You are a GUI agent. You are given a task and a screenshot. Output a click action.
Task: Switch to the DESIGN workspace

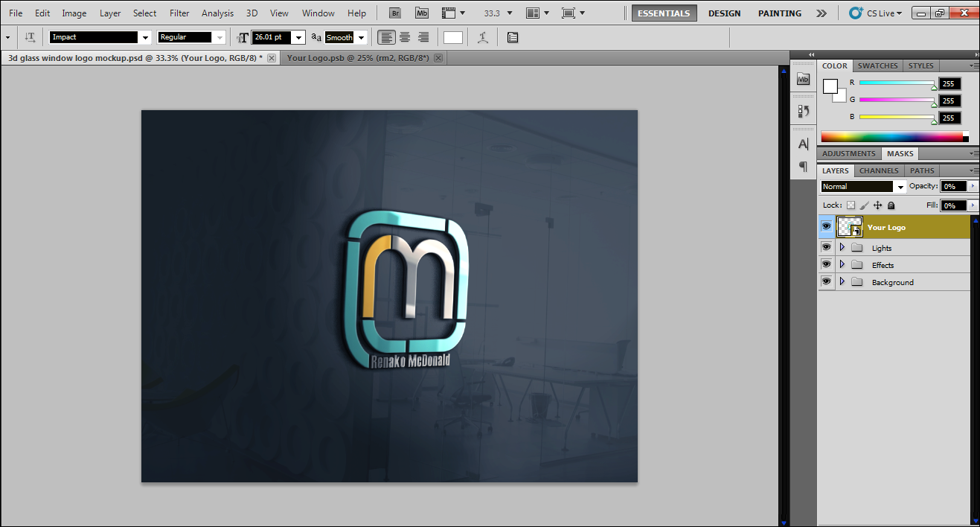point(724,13)
